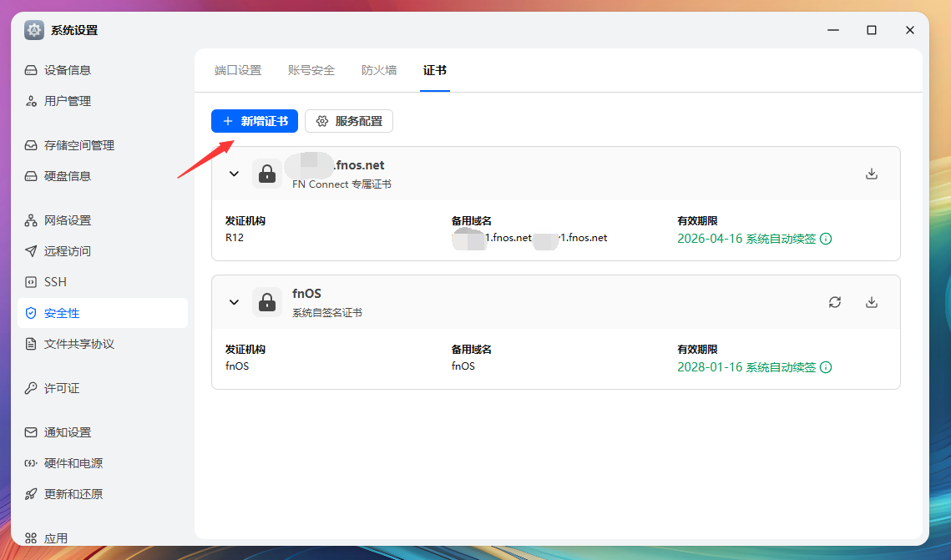Click 系统自签名证书 subtitle
This screenshot has height=560, width=951.
[327, 313]
